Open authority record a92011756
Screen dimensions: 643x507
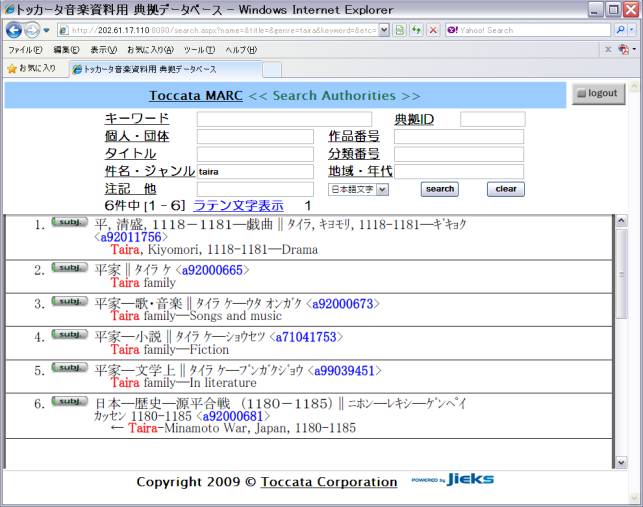point(131,237)
